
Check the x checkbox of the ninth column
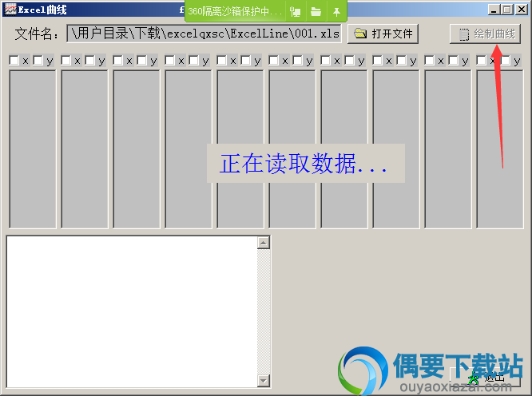(429, 61)
